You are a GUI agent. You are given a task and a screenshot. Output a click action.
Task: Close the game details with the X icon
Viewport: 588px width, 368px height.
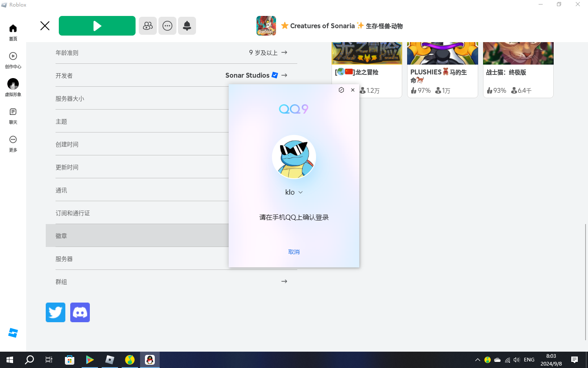[x=45, y=26]
